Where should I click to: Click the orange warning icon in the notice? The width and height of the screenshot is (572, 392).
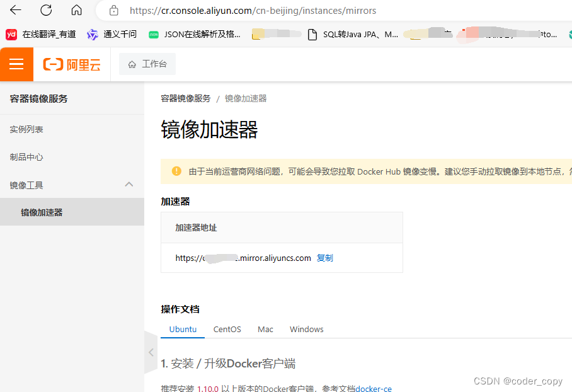[176, 171]
